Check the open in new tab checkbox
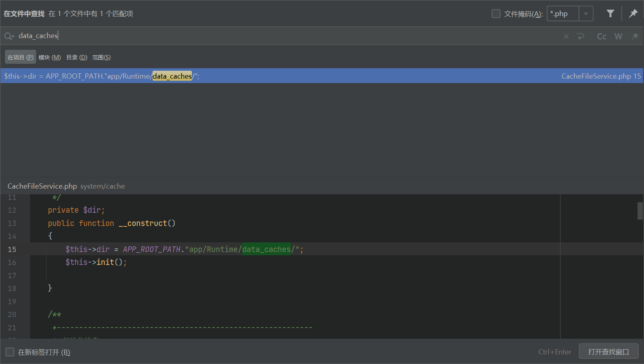Screen dimensions: 644x364 tap(10, 352)
